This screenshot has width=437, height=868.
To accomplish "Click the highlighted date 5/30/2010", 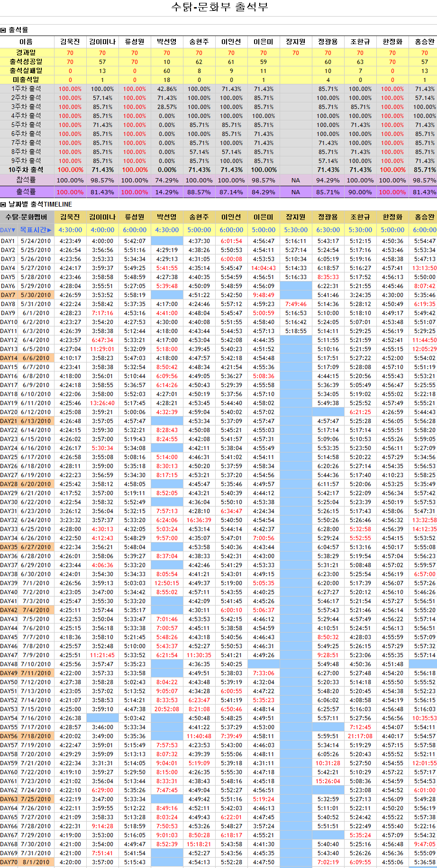I will tap(36, 295).
